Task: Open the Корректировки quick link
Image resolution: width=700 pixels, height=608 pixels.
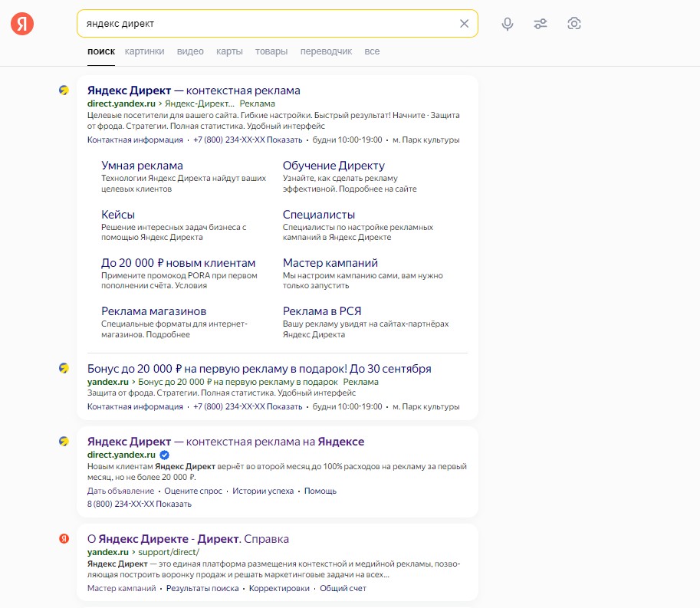Action: pyautogui.click(x=279, y=588)
